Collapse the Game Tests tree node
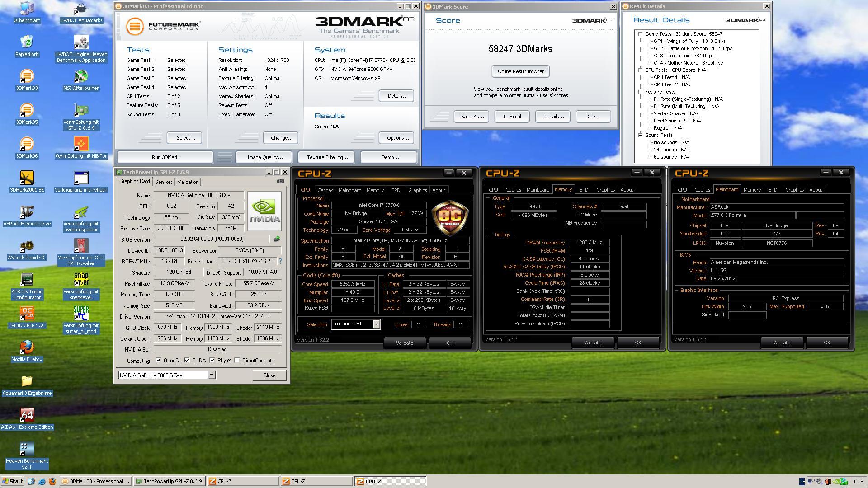 point(641,34)
